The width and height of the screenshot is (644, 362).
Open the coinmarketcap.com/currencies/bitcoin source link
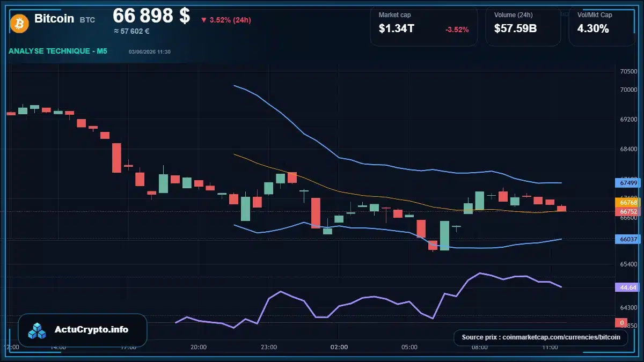click(540, 337)
